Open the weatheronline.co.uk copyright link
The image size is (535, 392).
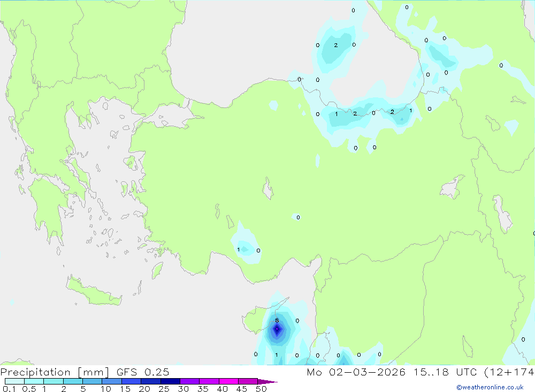coord(490,387)
